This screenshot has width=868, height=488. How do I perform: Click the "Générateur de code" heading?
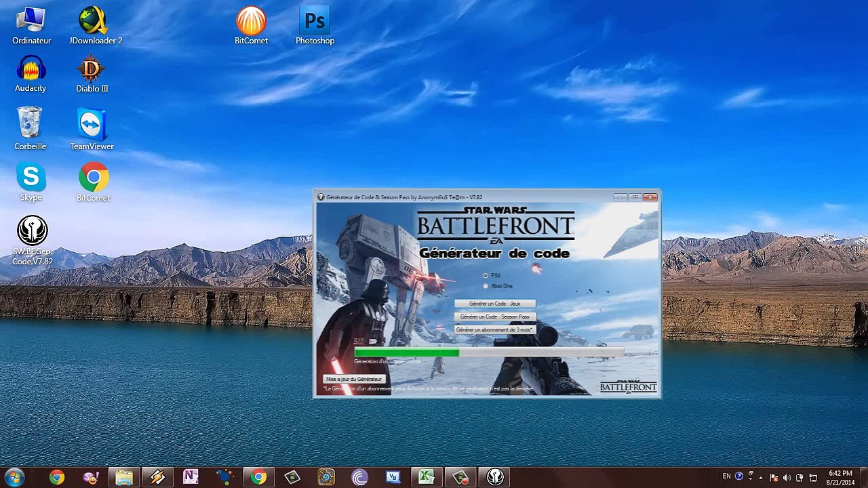coord(494,253)
